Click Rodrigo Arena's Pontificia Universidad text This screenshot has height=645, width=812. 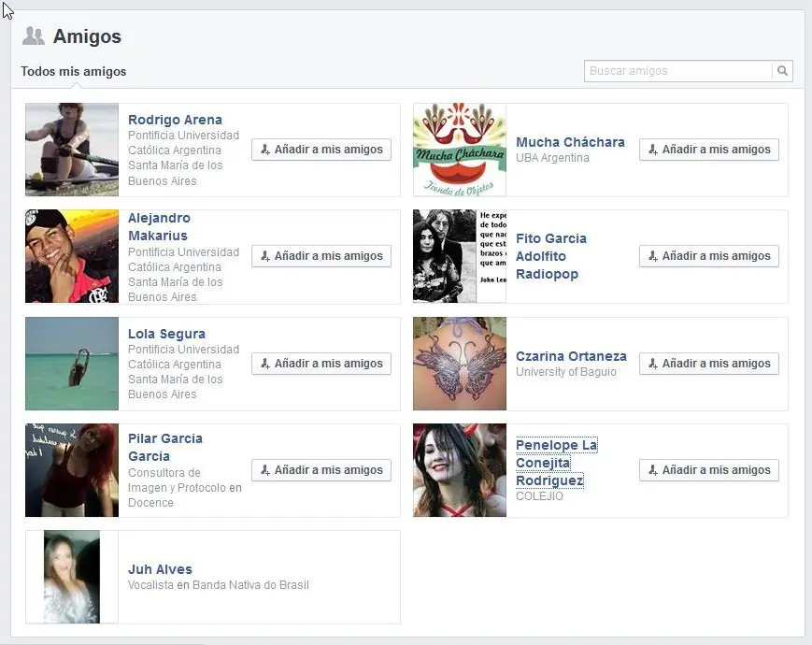pyautogui.click(x=183, y=158)
